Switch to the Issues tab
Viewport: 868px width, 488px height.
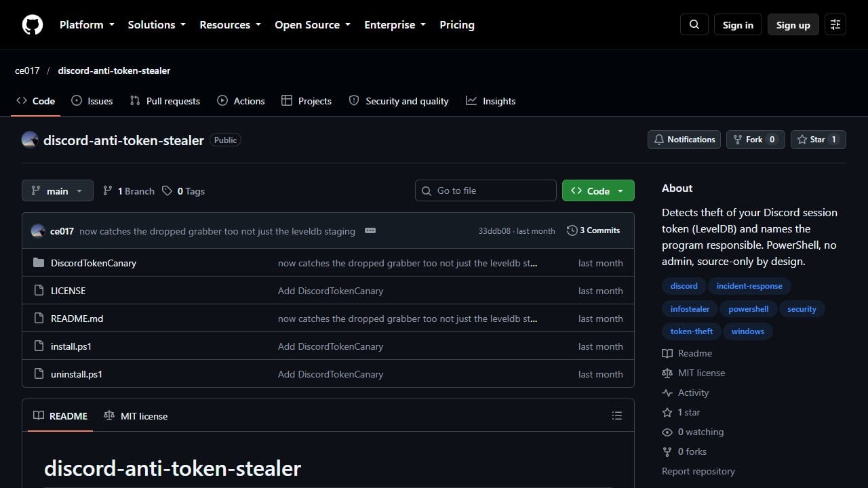pos(92,101)
